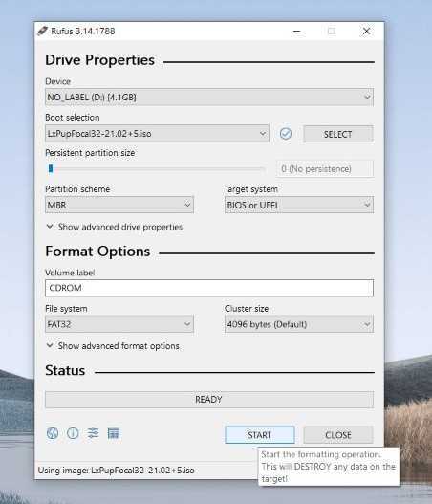The height and width of the screenshot is (504, 432).
Task: Close the Rufus window with X
Action: tap(366, 32)
